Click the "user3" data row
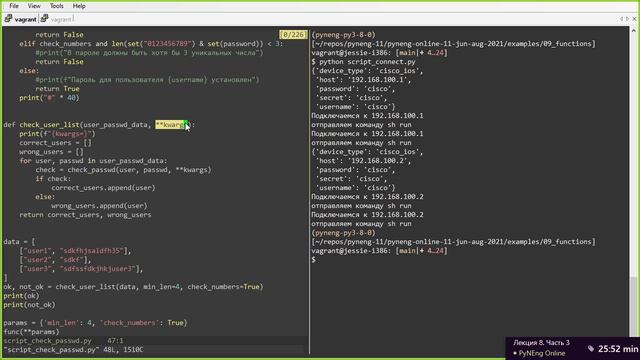The image size is (640, 360). [x=81, y=269]
